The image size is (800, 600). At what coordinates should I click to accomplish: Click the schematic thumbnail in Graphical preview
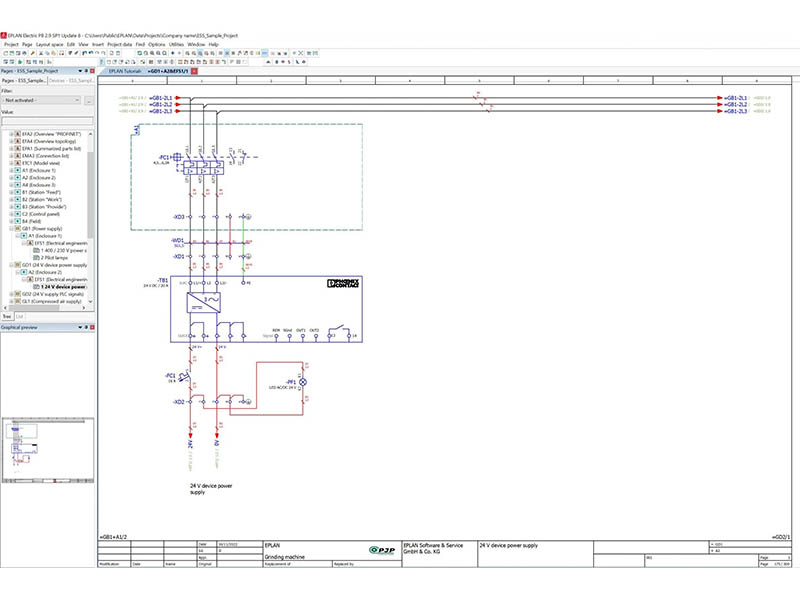[48, 450]
